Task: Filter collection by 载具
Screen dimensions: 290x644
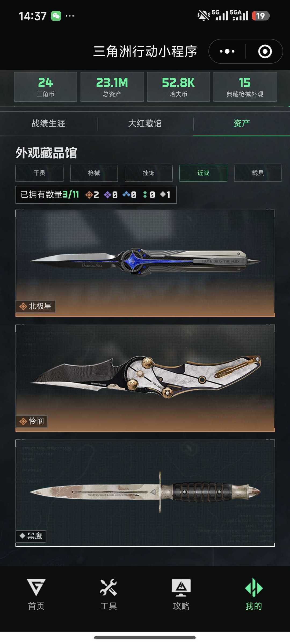Action: coord(258,173)
